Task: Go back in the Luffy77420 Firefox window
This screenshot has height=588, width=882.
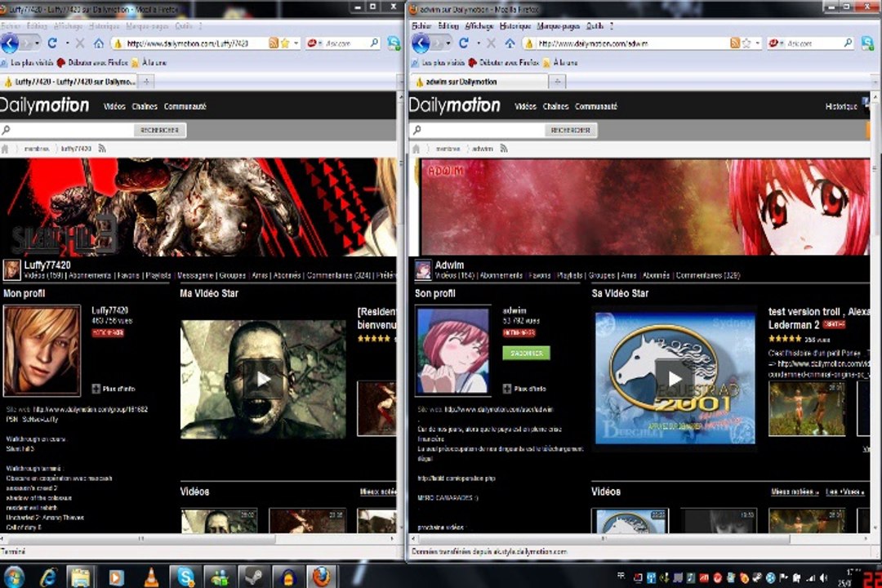Action: click(10, 42)
